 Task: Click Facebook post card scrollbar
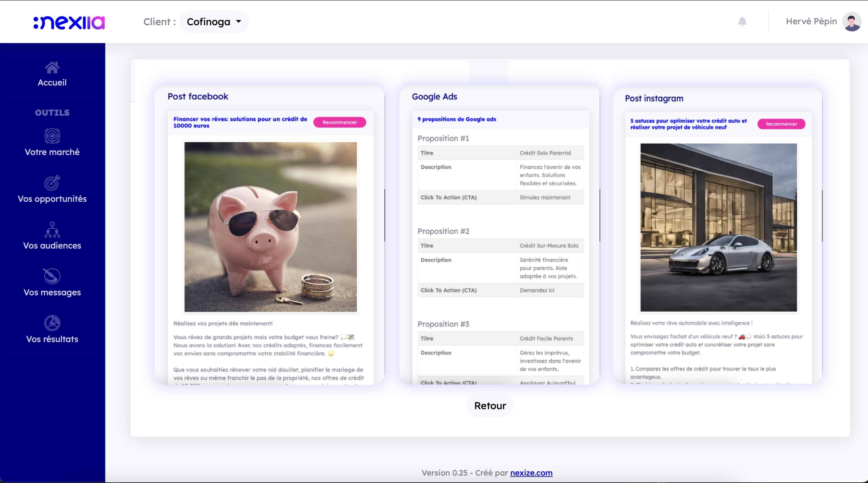(384, 216)
